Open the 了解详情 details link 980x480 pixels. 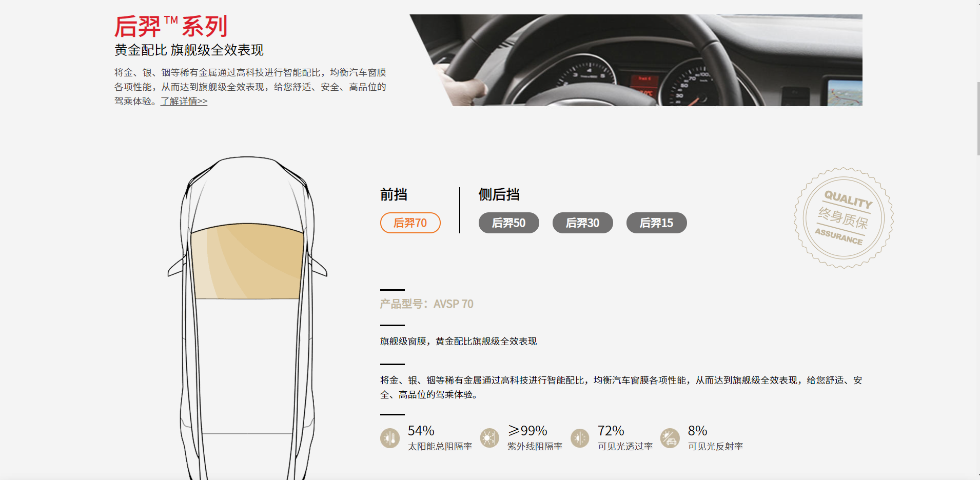click(x=183, y=101)
